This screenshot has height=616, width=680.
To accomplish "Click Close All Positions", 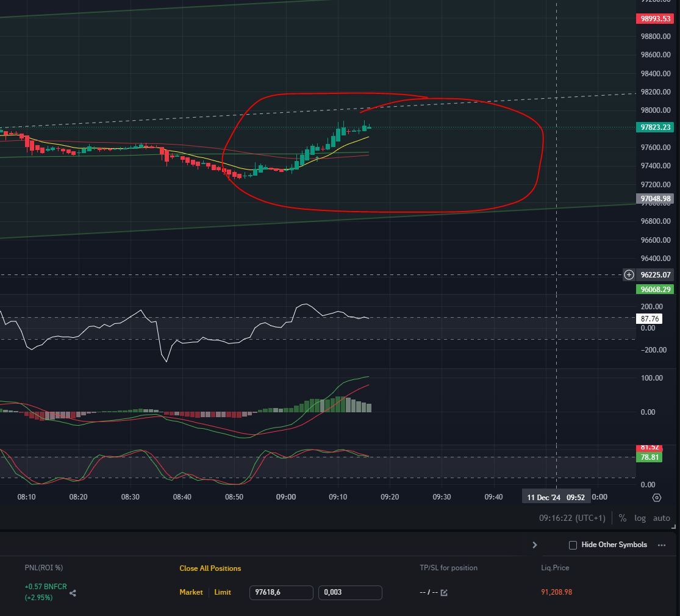I will (x=210, y=568).
